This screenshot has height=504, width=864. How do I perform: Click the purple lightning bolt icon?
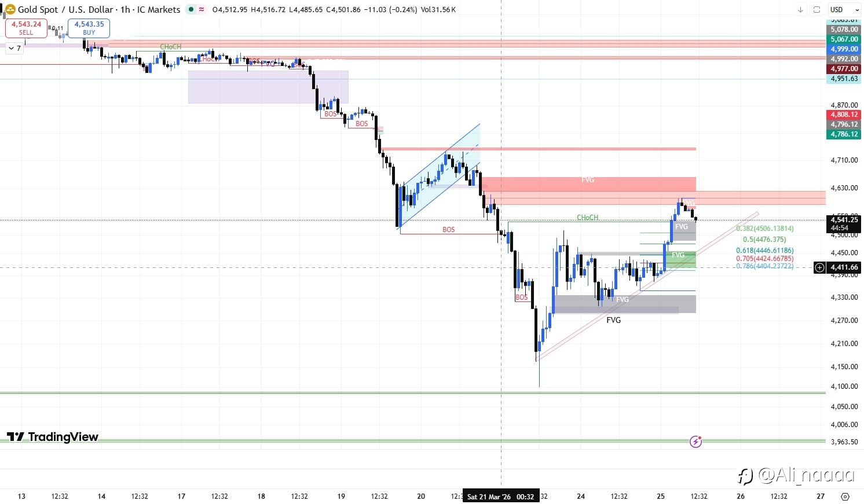tap(695, 442)
